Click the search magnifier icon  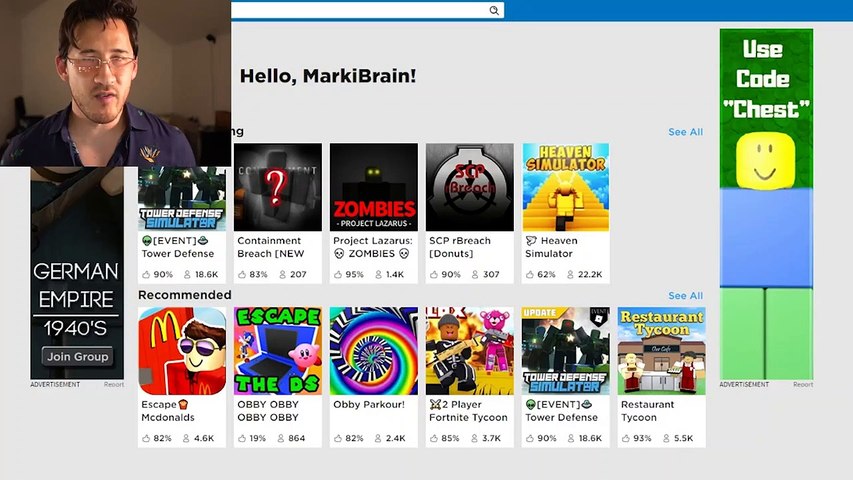click(494, 10)
